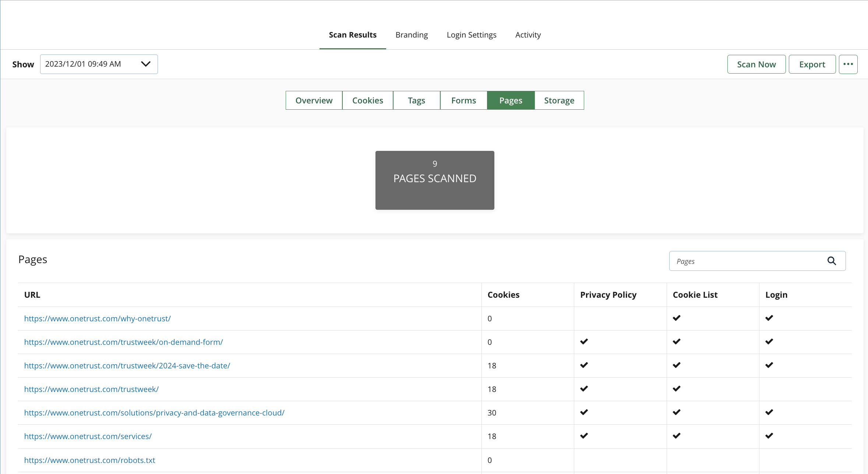Expand the scan date dropdown chevron

pyautogui.click(x=146, y=64)
